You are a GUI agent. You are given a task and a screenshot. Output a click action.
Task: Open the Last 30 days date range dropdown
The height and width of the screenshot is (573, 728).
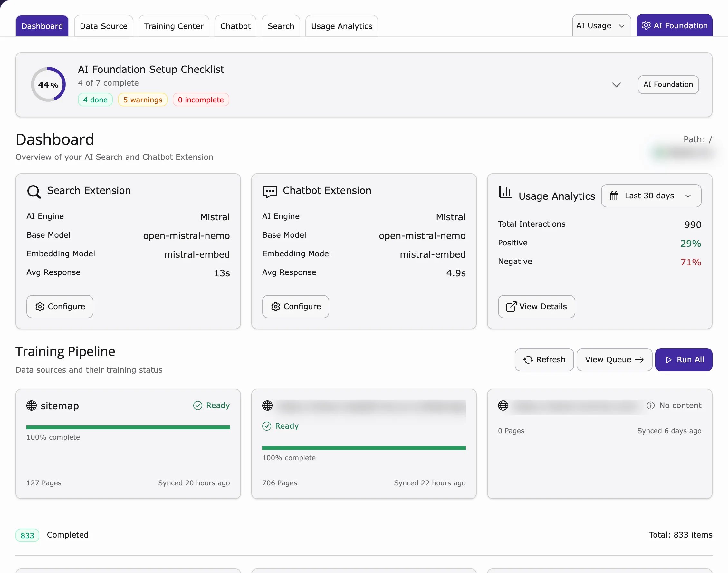(x=651, y=196)
